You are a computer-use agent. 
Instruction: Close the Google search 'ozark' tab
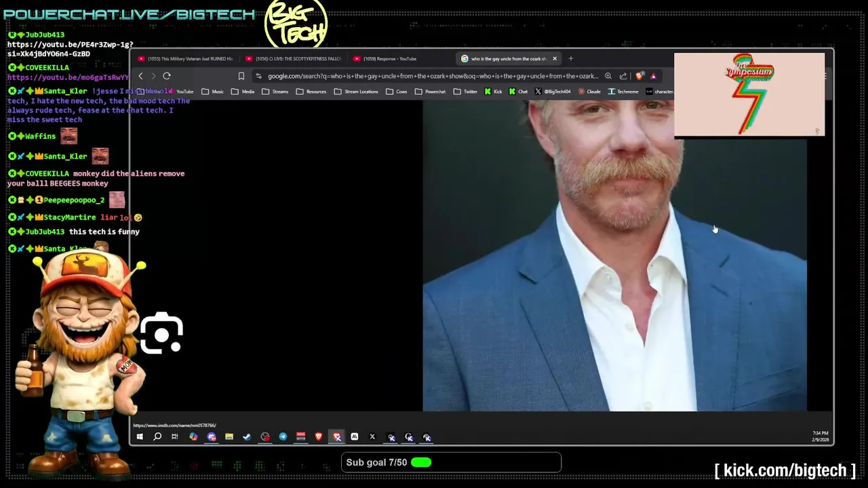point(555,58)
